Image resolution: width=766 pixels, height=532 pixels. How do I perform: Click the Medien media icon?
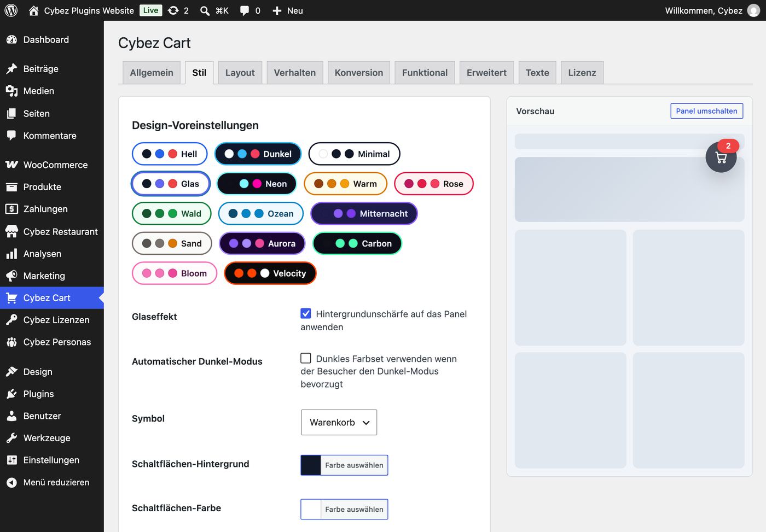point(11,91)
